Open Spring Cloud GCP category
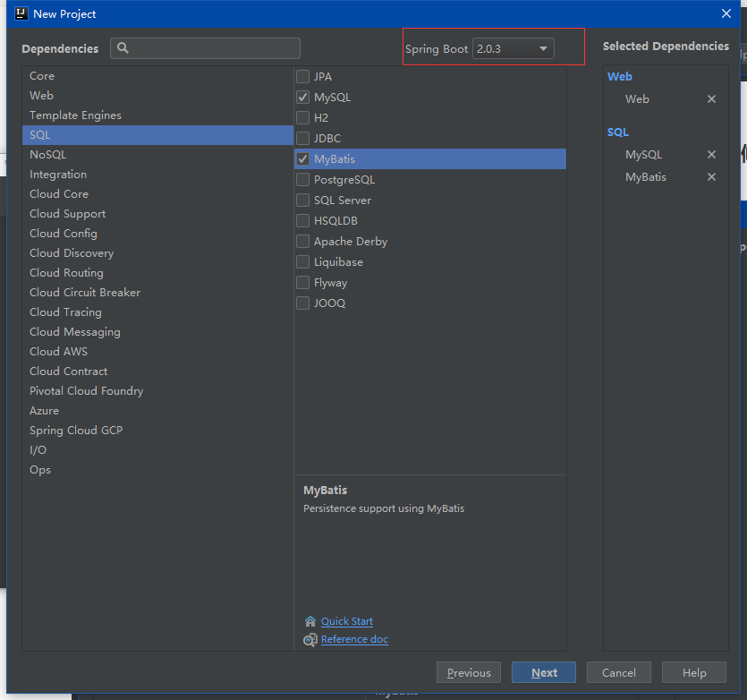 (157, 430)
